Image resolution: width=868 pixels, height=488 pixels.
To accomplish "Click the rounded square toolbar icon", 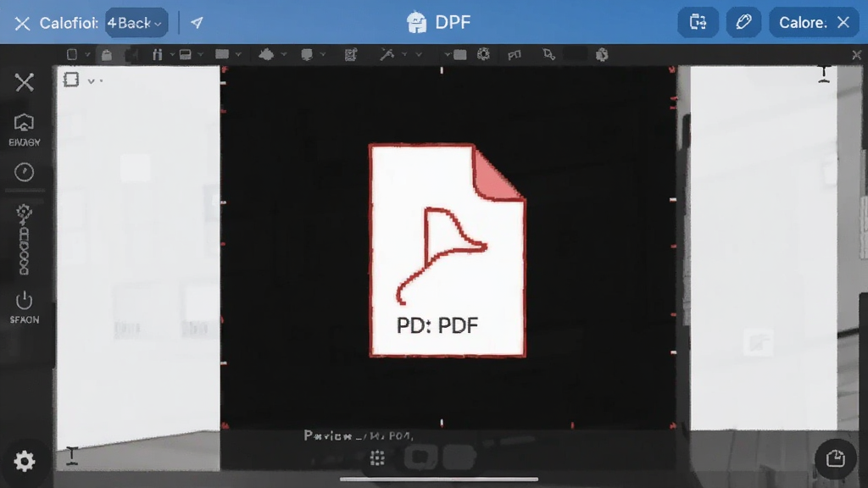I will [72, 54].
